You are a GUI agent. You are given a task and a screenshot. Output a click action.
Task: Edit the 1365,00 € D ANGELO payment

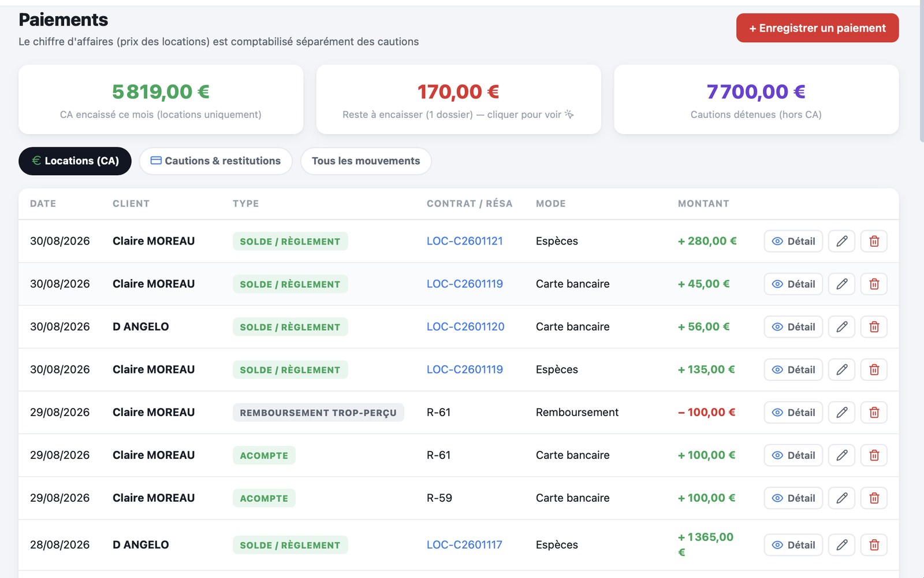click(x=841, y=544)
